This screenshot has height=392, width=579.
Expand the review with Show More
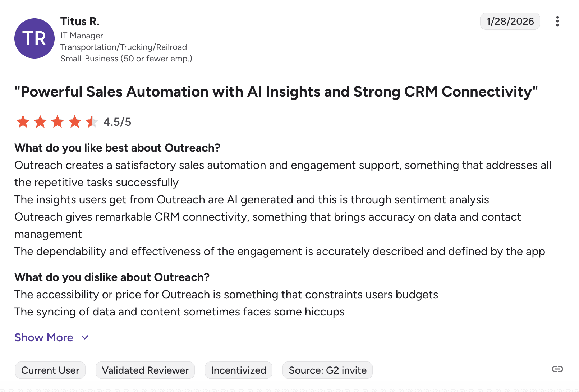[x=44, y=337]
